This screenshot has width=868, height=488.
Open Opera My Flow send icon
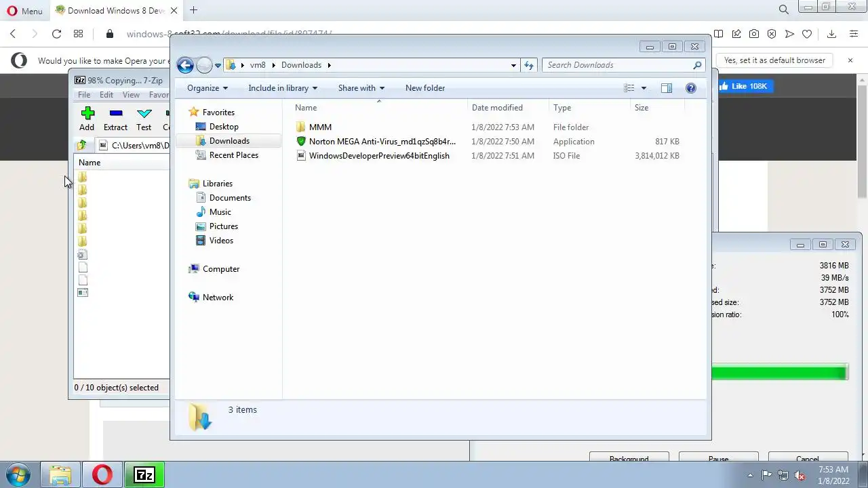tap(789, 34)
